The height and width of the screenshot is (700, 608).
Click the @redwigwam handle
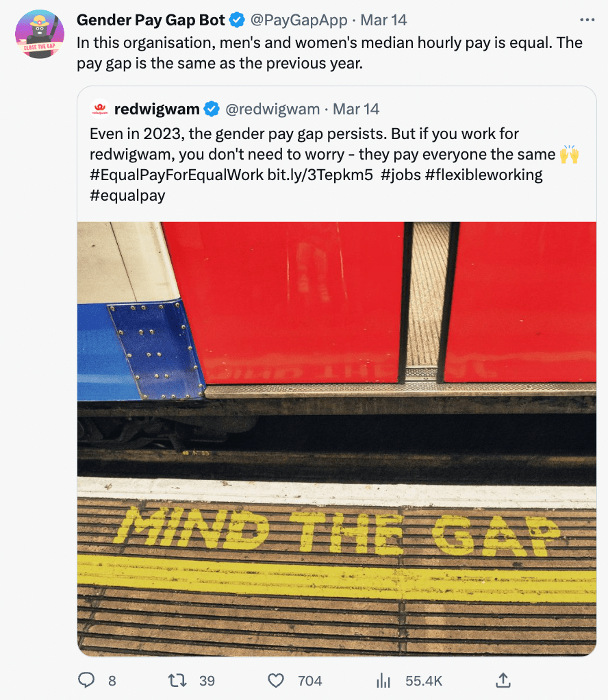click(273, 109)
